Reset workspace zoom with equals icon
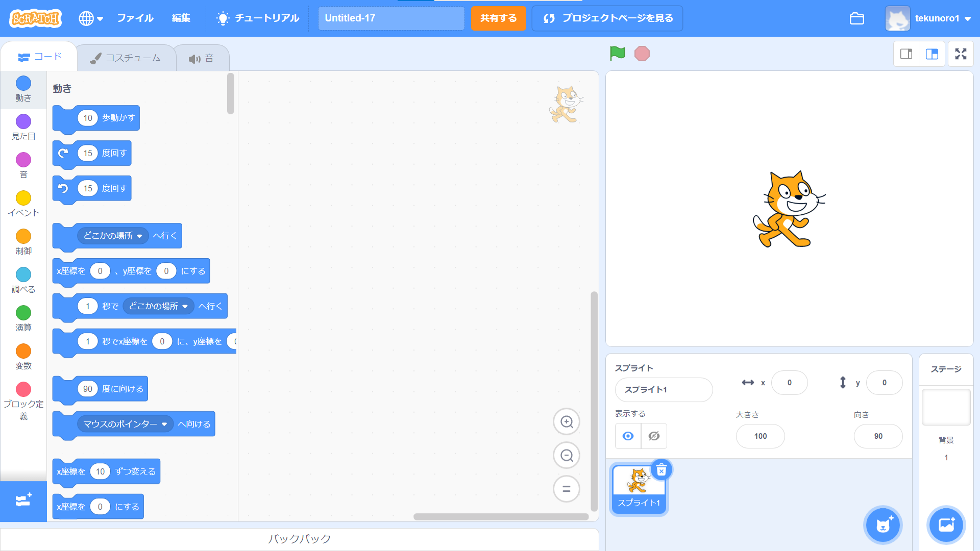This screenshot has height=551, width=980. [x=567, y=489]
